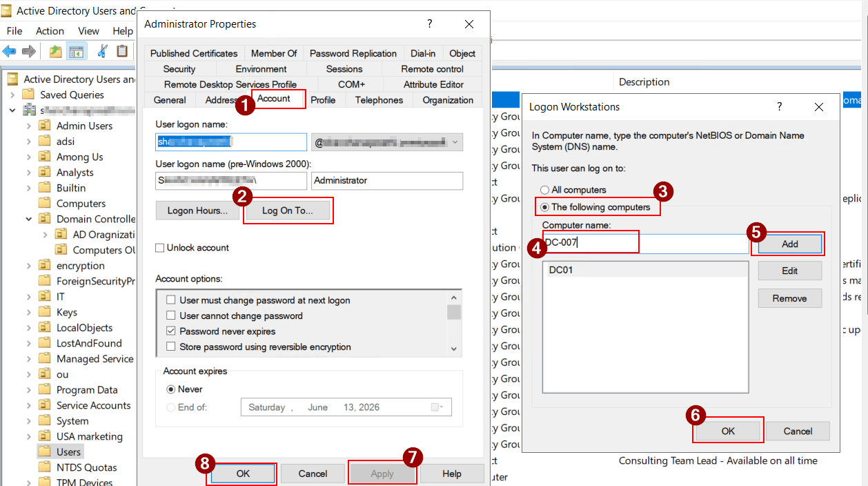Viewport: 868px width, 486px height.
Task: Click the Admin Users OU folder icon
Action: click(x=45, y=126)
